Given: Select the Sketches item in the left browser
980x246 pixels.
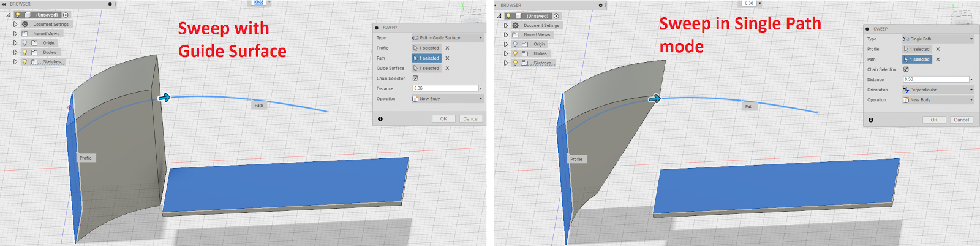Looking at the screenshot, I should (51, 61).
